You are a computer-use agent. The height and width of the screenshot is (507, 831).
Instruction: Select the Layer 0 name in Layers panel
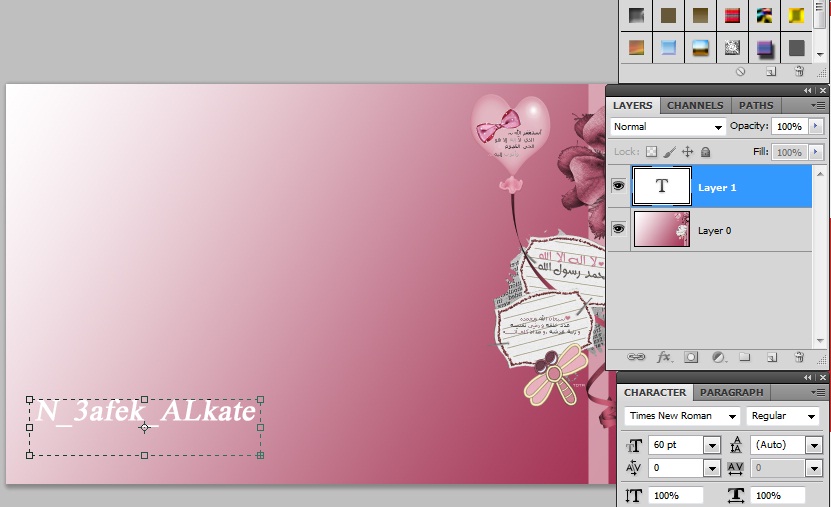click(x=715, y=230)
